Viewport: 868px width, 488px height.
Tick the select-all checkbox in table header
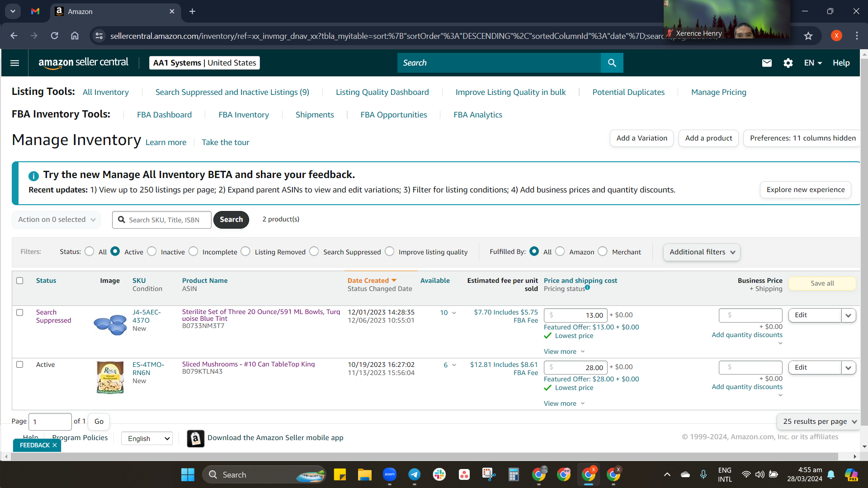[x=20, y=281]
